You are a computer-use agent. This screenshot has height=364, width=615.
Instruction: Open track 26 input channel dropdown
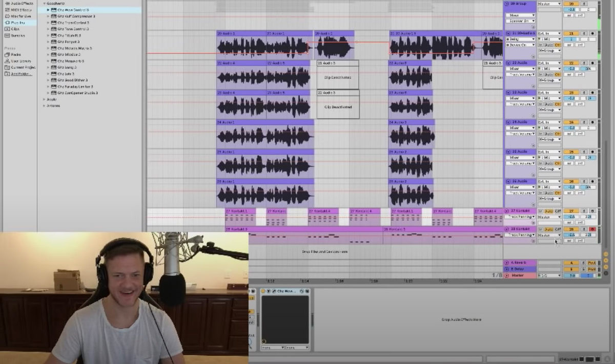(549, 187)
